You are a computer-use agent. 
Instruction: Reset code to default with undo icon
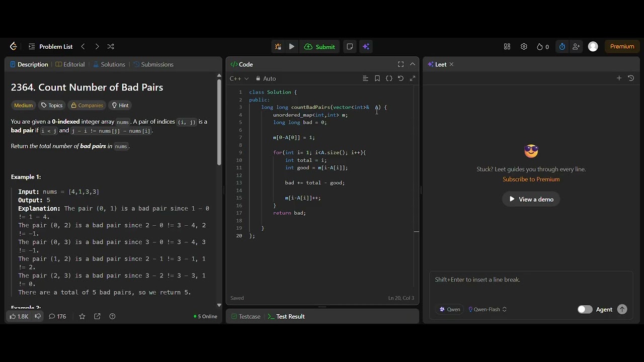400,78
